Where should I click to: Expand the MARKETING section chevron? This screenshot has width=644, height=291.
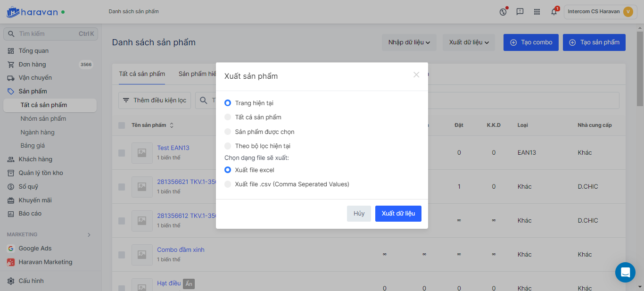point(89,234)
